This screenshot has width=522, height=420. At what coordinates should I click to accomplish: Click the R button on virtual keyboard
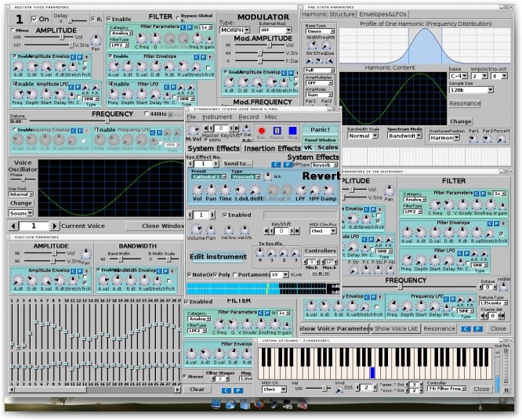point(506,390)
